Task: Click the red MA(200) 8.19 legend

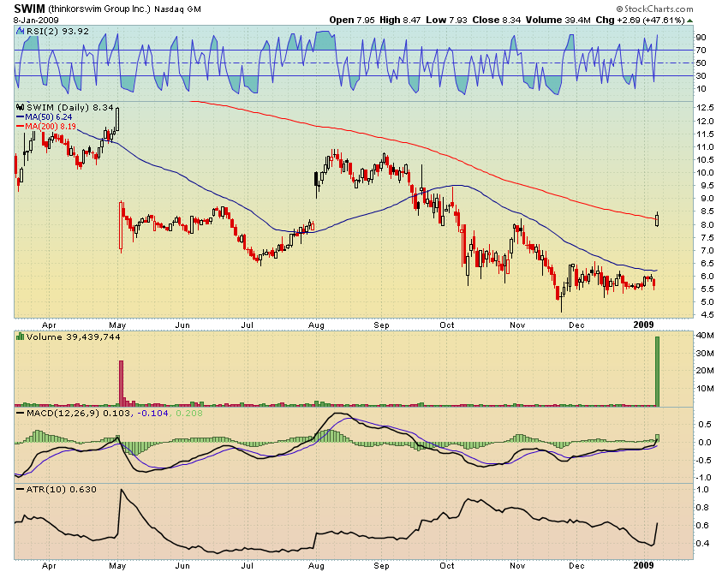Action: click(x=46, y=126)
